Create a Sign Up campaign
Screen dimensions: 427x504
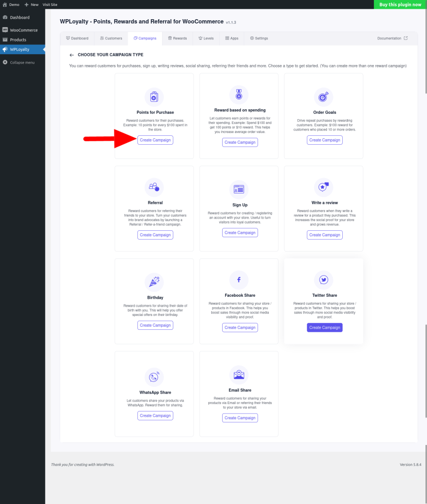pyautogui.click(x=240, y=233)
